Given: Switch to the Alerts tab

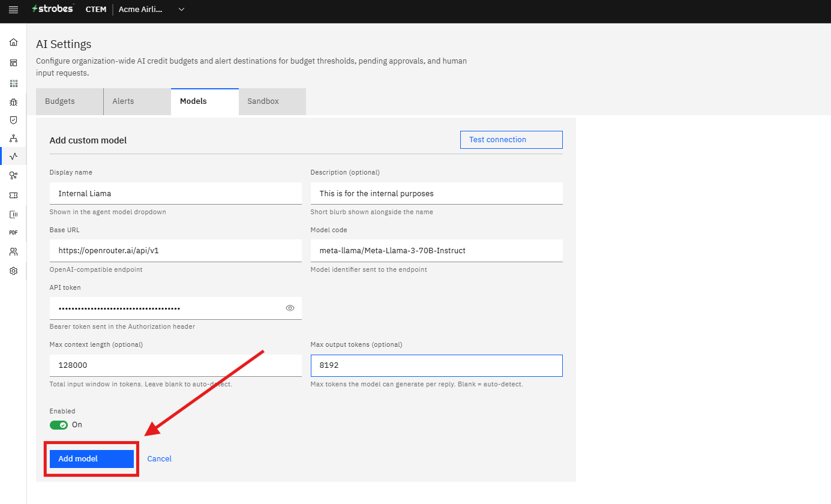Looking at the screenshot, I should 137,101.
